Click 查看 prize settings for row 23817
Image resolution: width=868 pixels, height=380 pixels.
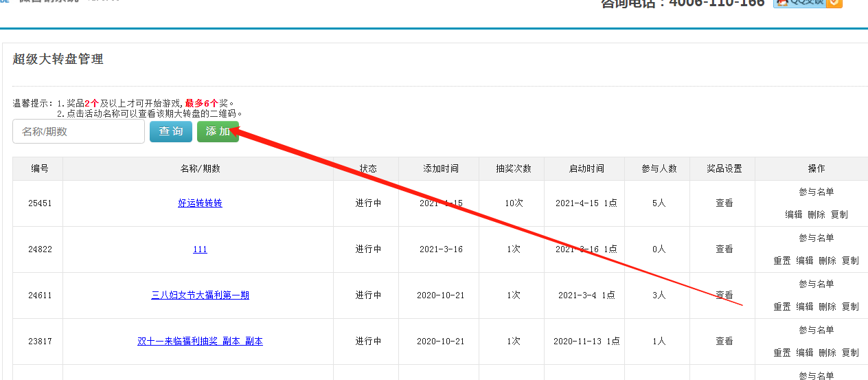tap(724, 342)
